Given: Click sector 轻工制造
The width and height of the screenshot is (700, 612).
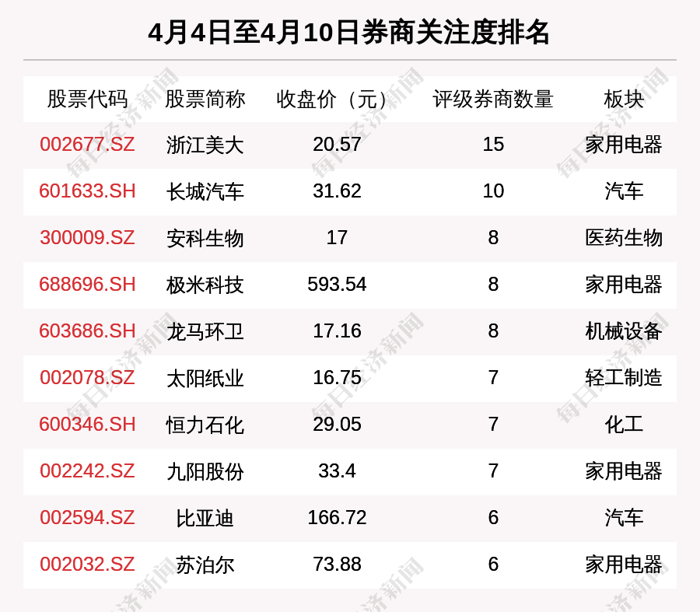Looking at the screenshot, I should click(x=624, y=379).
